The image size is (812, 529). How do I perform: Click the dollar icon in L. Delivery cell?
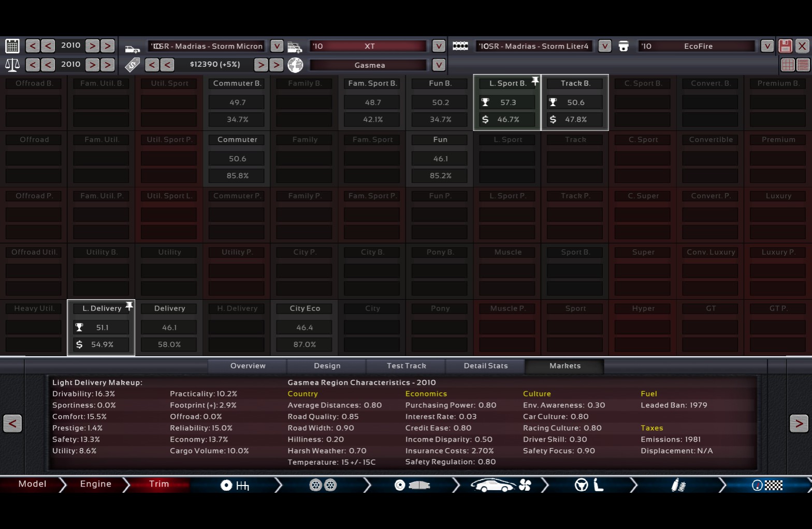coord(79,345)
